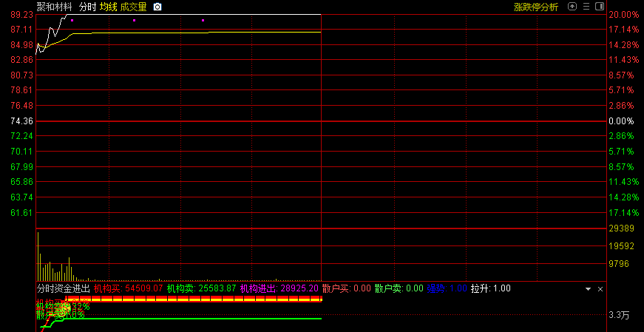Click the 74.36 baseline price label
Viewport: 644px width, 332px height.
(x=22, y=121)
